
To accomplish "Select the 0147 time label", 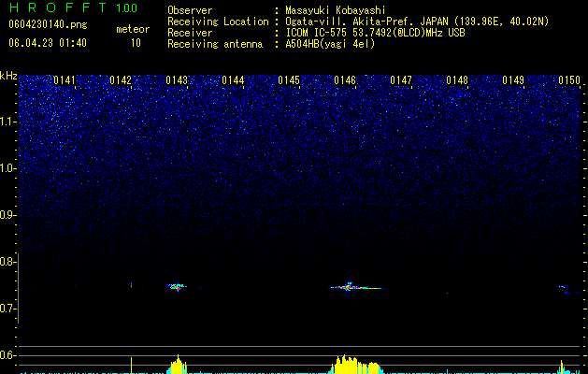I will pos(401,80).
